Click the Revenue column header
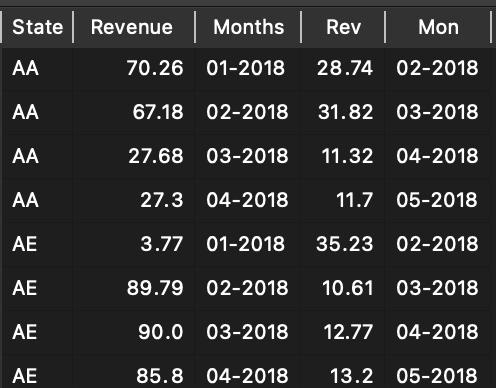 (134, 27)
